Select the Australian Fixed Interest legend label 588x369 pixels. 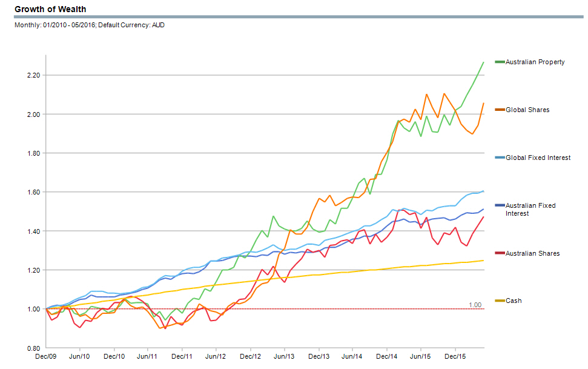[x=530, y=210]
